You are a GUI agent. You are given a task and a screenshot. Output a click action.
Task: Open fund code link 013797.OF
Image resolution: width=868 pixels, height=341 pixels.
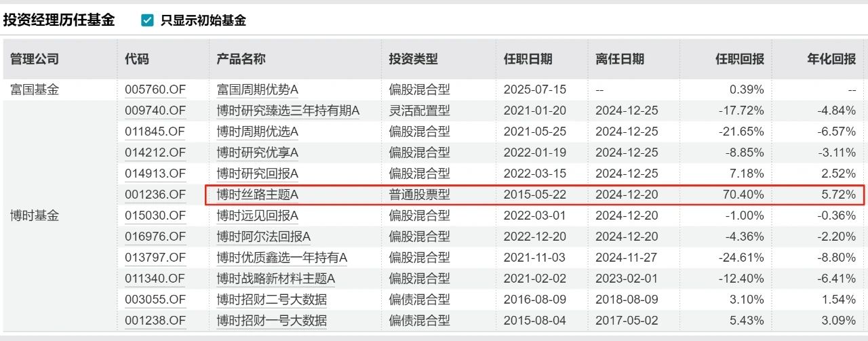155,258
